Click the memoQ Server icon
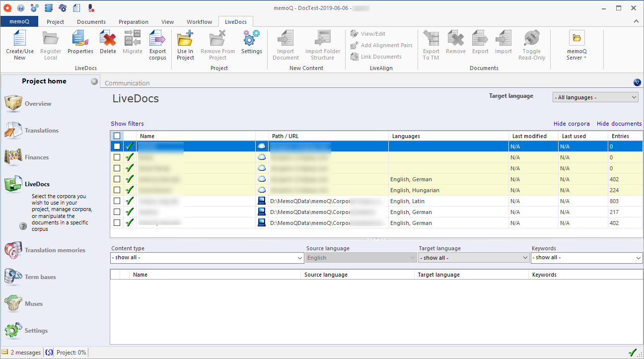644x359 pixels. click(x=576, y=39)
